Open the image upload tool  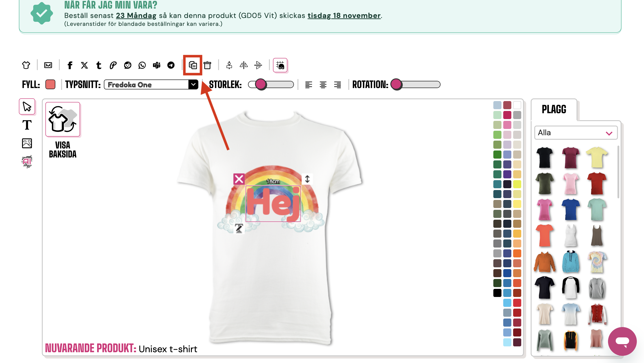(27, 143)
